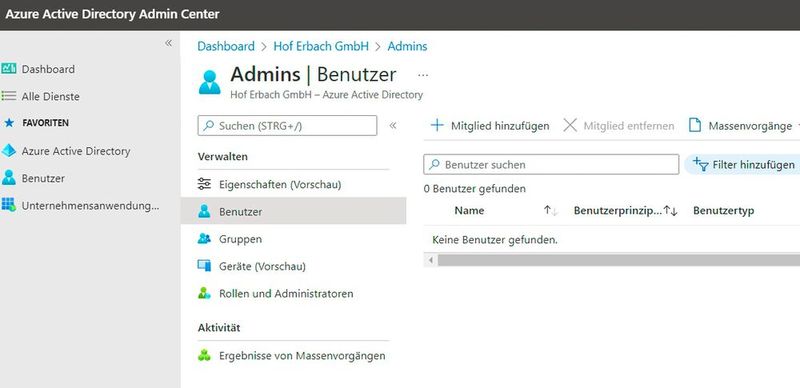This screenshot has width=800, height=388.
Task: Click Mitglied entfernen button
Action: (x=619, y=126)
